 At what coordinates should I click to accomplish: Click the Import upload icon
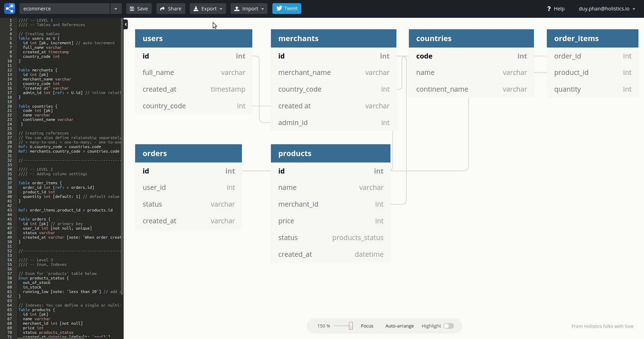[236, 8]
